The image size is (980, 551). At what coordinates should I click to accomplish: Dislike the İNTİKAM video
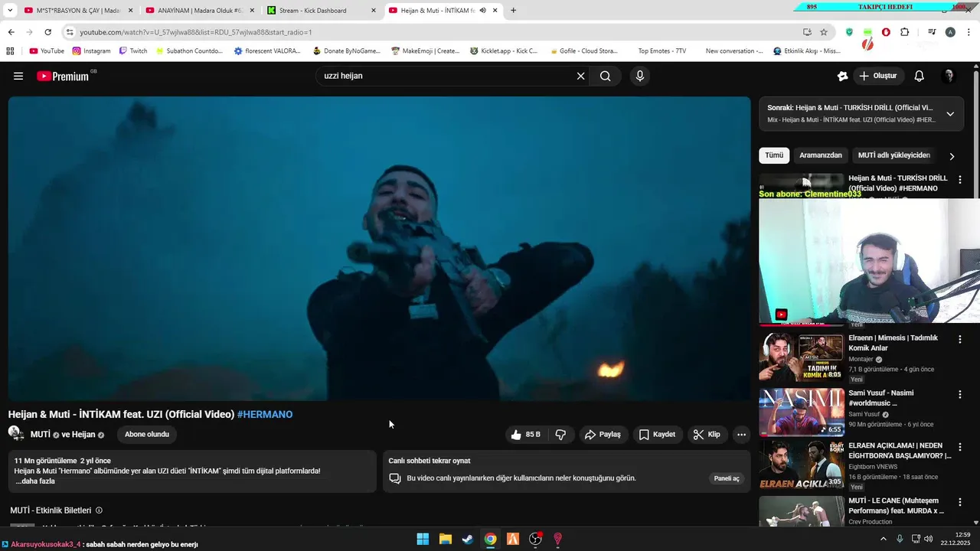560,434
